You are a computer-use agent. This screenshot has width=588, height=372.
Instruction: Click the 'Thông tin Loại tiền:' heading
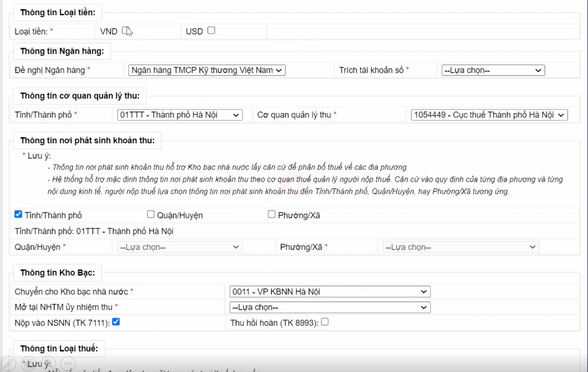(x=58, y=12)
